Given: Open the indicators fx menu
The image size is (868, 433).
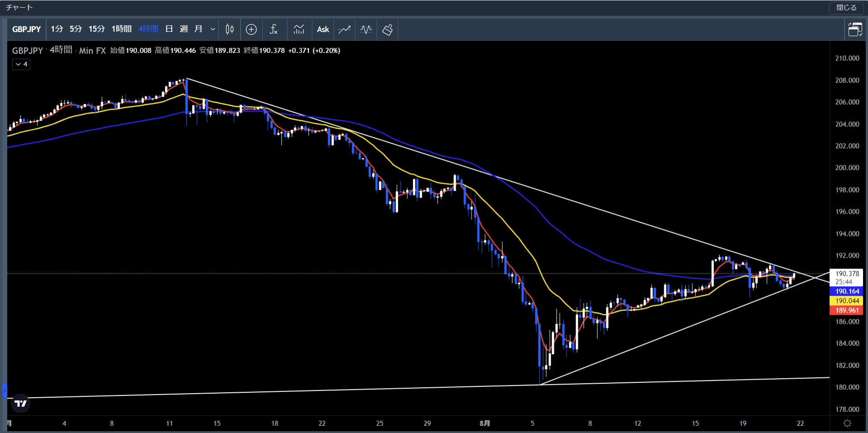Looking at the screenshot, I should point(274,29).
